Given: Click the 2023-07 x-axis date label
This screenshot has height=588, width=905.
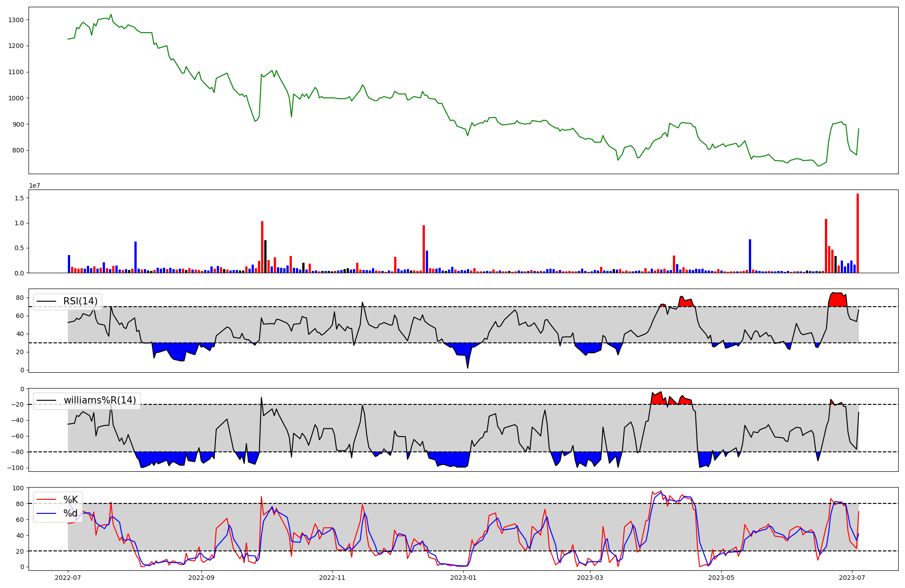Looking at the screenshot, I should 852,578.
